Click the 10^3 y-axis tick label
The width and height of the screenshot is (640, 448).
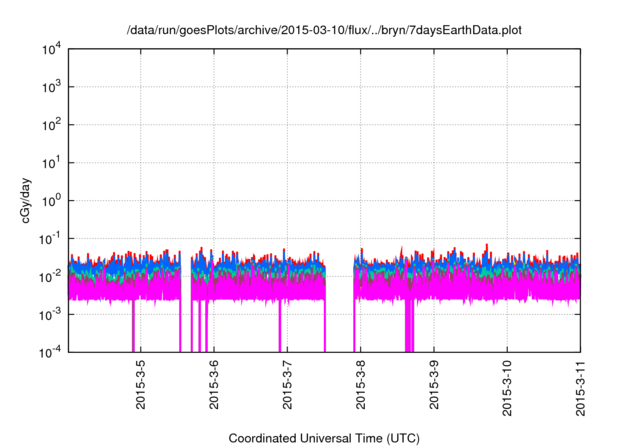click(51, 86)
